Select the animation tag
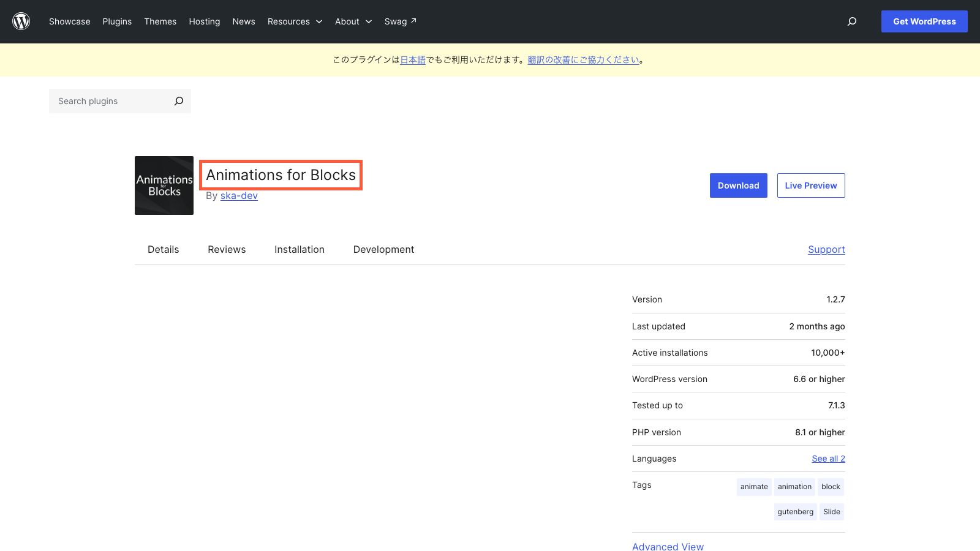Viewport: 980px width, 551px height. 794,487
